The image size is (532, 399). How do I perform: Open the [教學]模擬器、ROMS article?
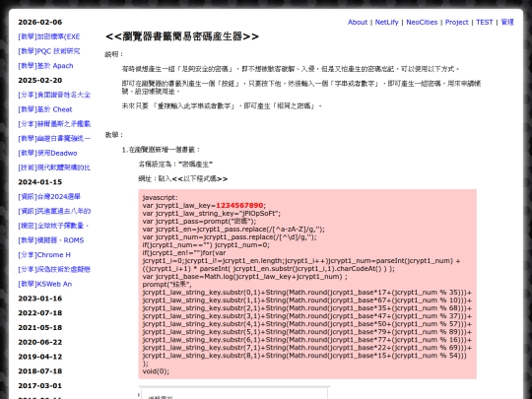tap(51, 240)
